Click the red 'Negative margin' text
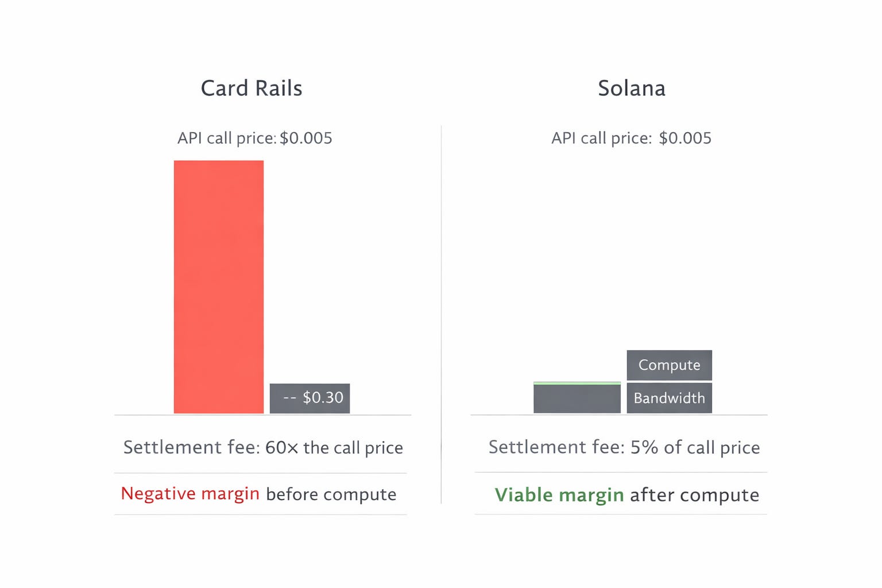The width and height of the screenshot is (882, 588). [x=190, y=494]
